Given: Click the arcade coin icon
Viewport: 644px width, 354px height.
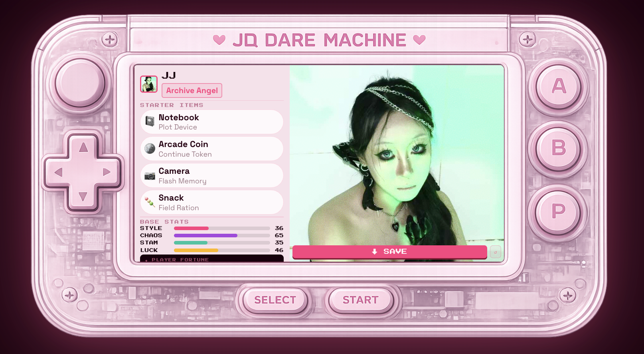Looking at the screenshot, I should pyautogui.click(x=150, y=149).
